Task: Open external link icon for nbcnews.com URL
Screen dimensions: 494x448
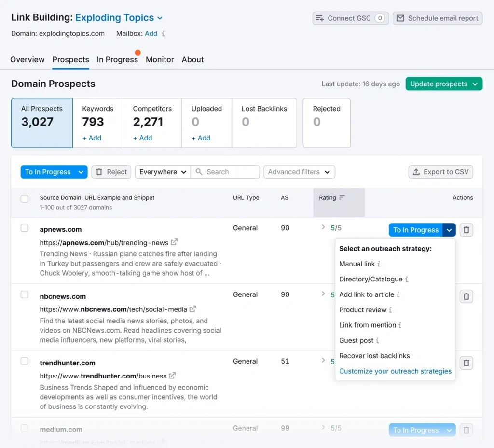Action: [193, 309]
